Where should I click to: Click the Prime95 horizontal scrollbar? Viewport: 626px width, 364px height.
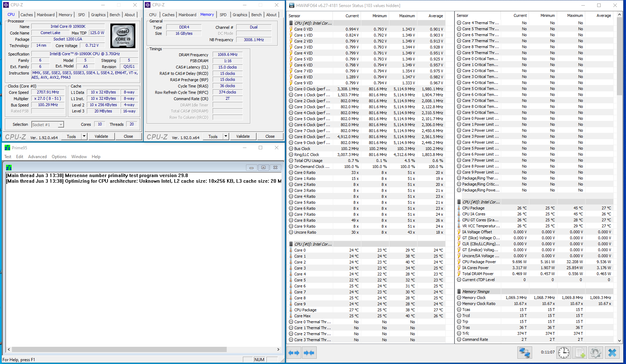119,350
